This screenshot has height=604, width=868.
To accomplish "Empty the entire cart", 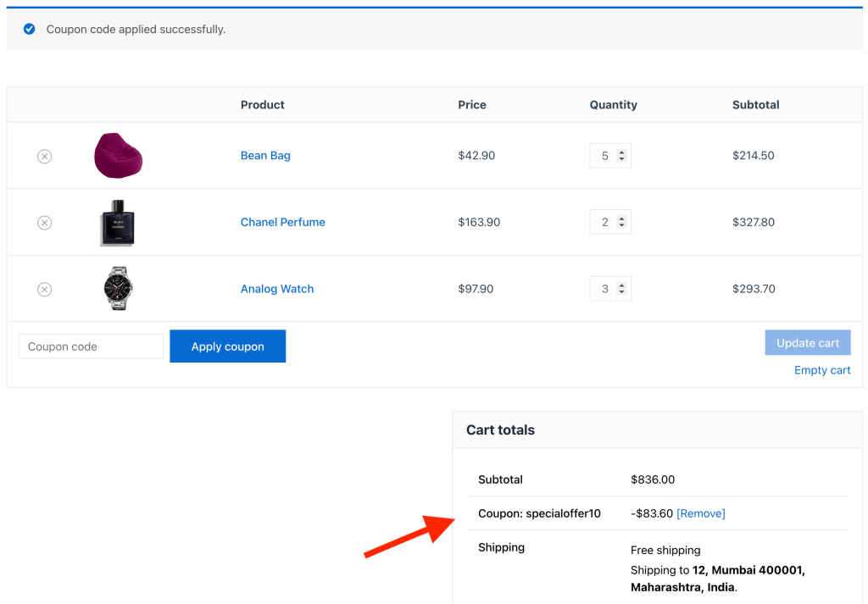I will pyautogui.click(x=821, y=370).
